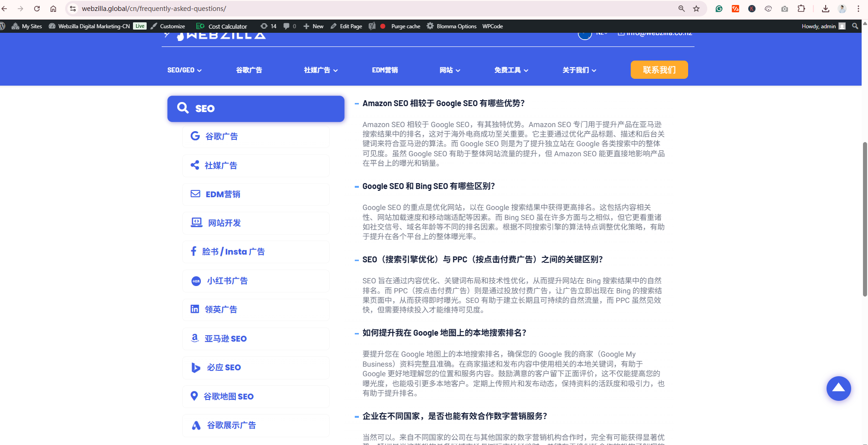This screenshot has width=868, height=445.
Task: Click the page vertical scrollbar thumb
Action: [865, 219]
